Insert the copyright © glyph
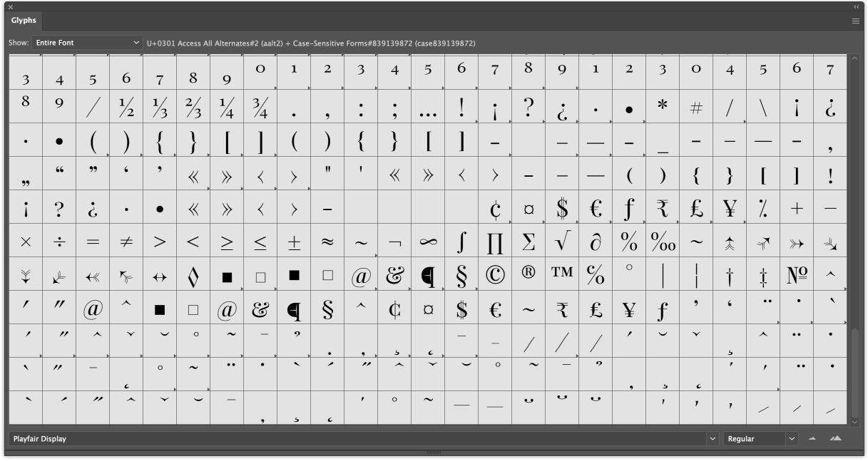This screenshot has height=461, width=868. pos(495,274)
